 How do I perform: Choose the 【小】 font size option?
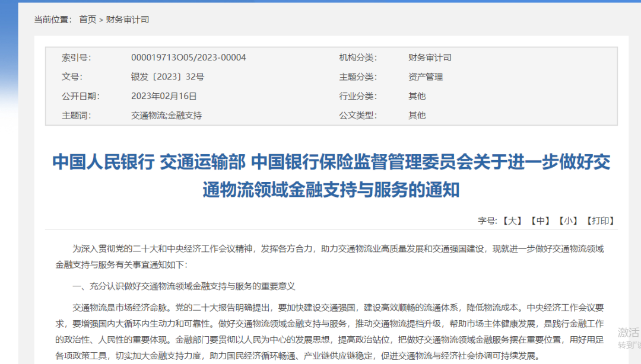568,221
